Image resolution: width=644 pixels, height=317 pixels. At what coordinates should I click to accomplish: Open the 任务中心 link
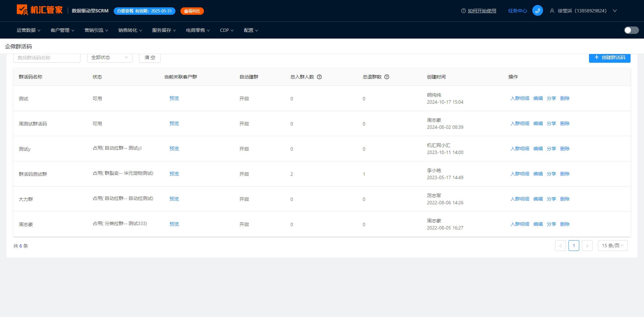pyautogui.click(x=517, y=11)
